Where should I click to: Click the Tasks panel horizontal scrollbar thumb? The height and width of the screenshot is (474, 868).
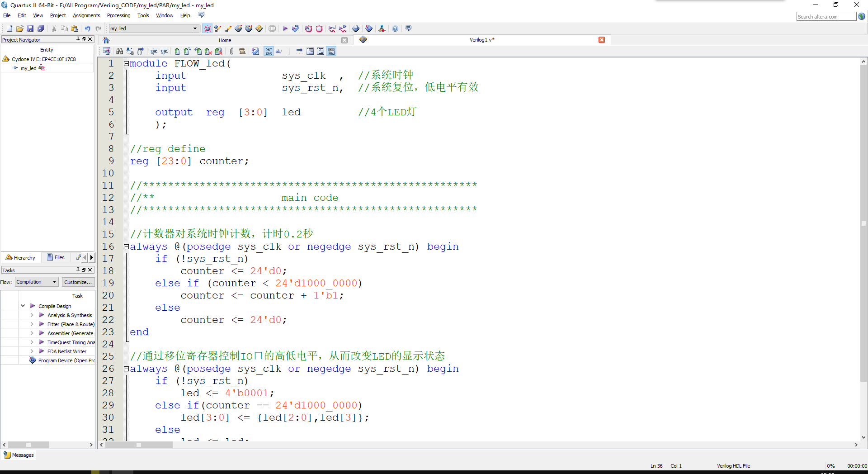28,445
